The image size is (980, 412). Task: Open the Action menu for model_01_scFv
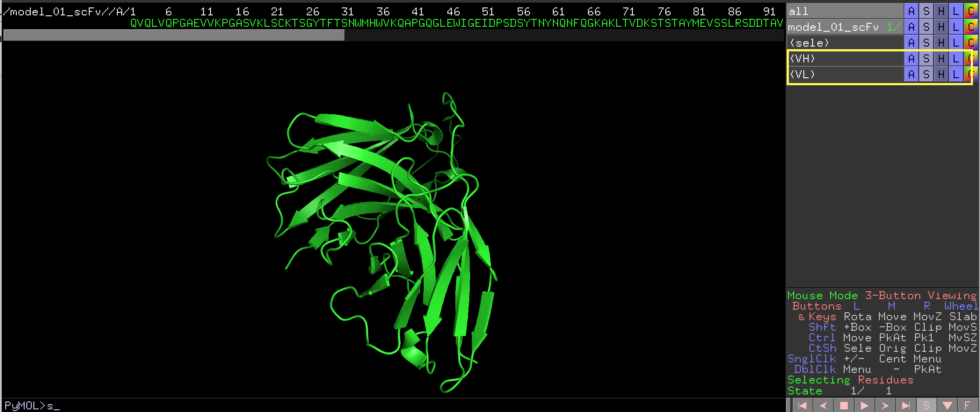[911, 27]
